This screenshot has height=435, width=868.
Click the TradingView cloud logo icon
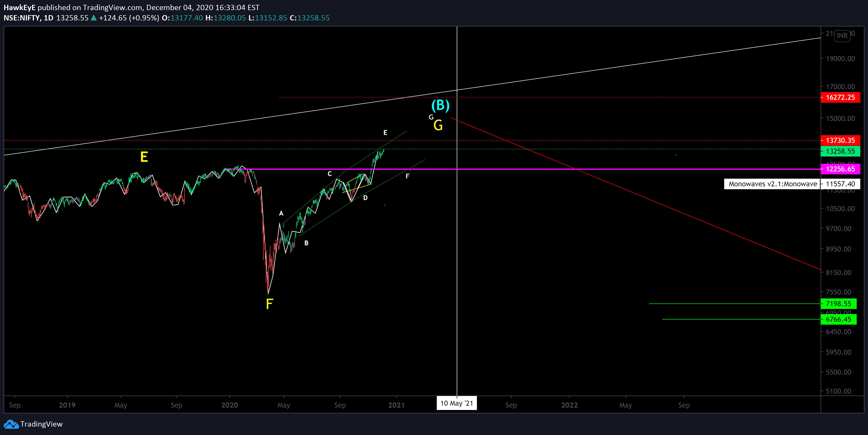(x=11, y=424)
